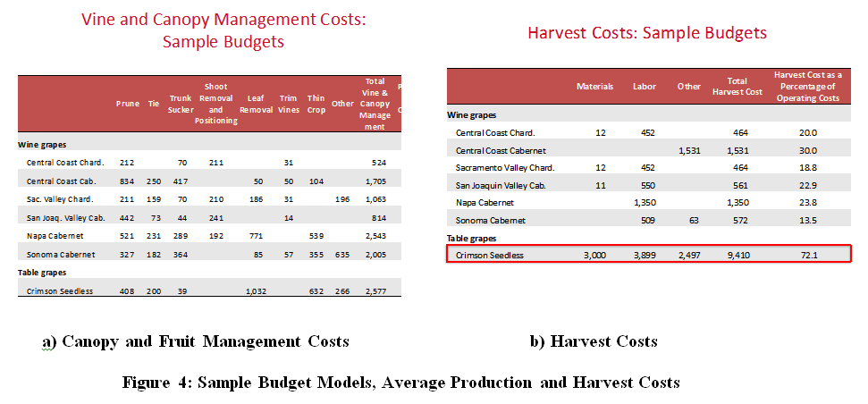Click the 'Total Harvest Cost' header

click(737, 87)
